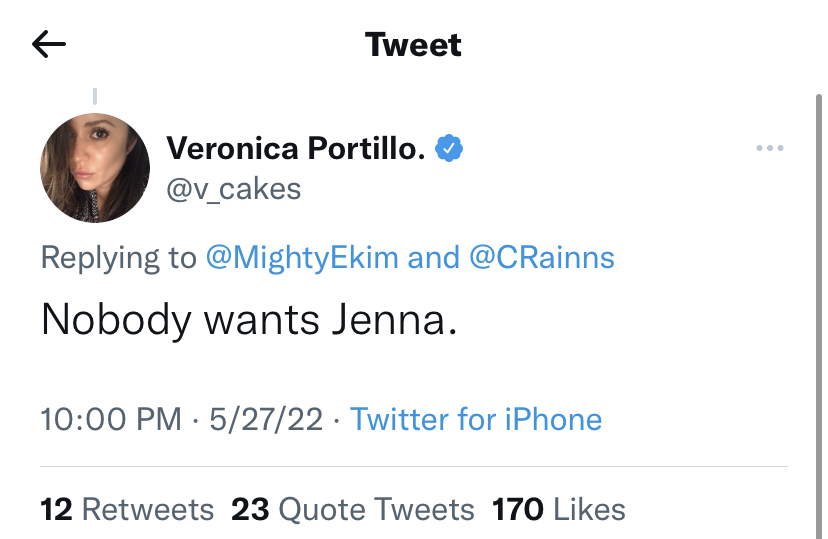
Task: Click the 'Replying to' label
Action: [119, 258]
